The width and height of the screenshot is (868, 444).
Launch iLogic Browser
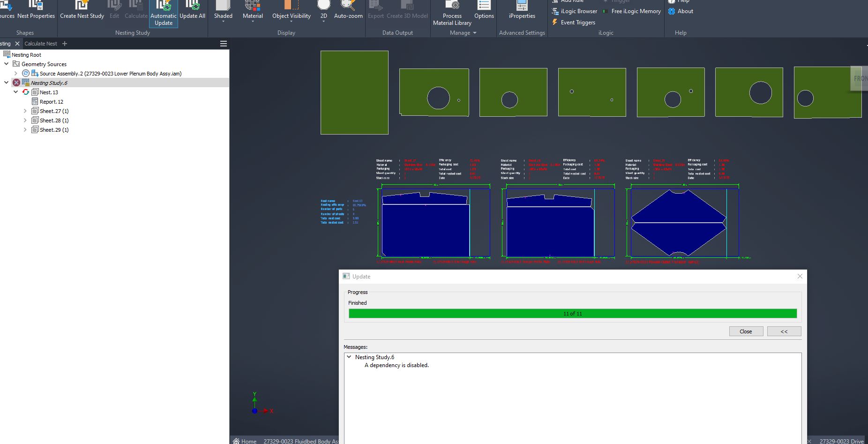(x=575, y=11)
